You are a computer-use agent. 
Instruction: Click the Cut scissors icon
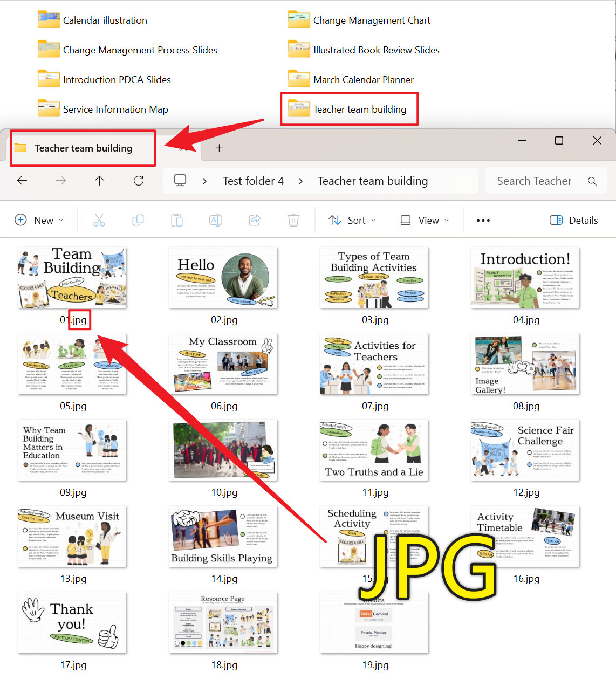click(x=99, y=220)
